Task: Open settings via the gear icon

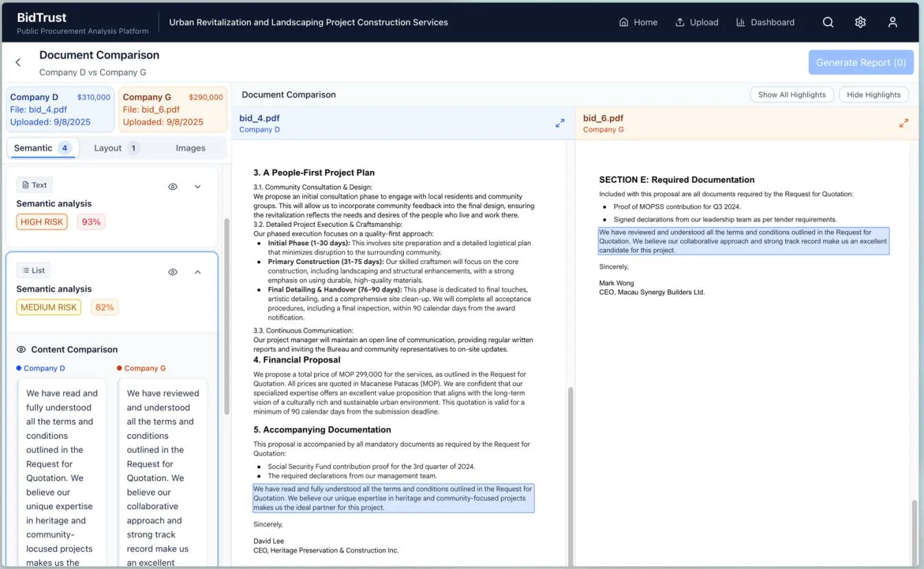Action: [x=860, y=22]
